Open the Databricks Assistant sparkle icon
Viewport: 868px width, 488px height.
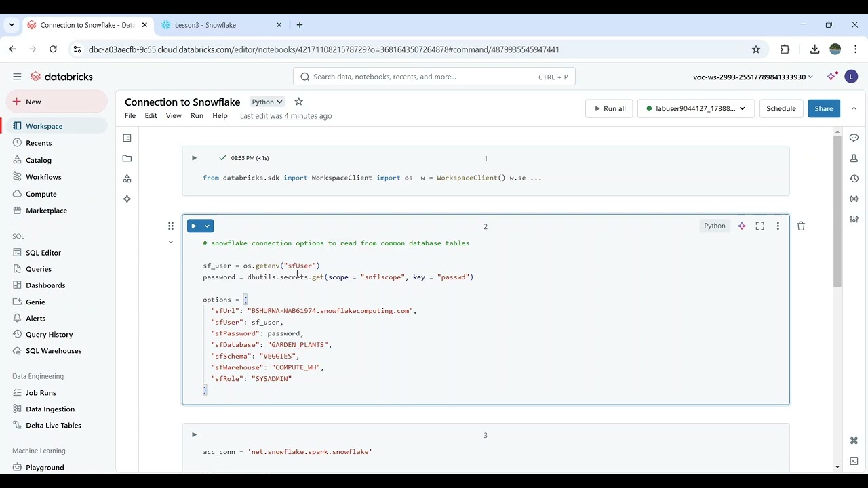(831, 77)
